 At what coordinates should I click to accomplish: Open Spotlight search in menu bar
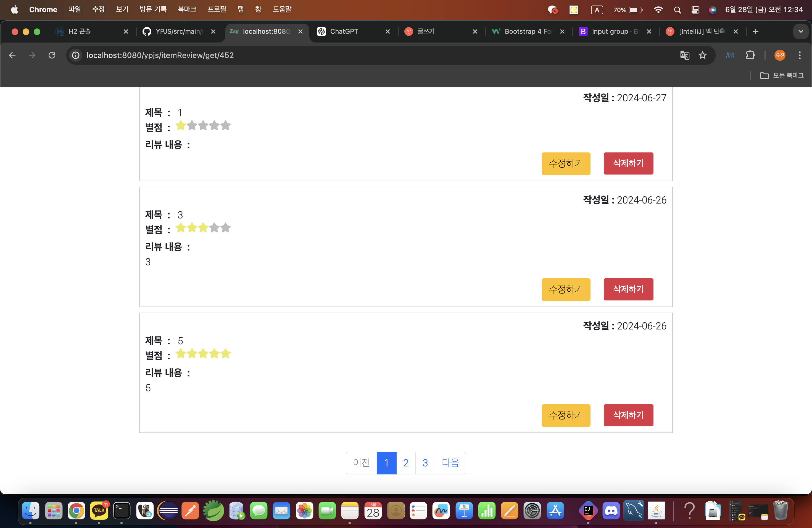tap(677, 10)
